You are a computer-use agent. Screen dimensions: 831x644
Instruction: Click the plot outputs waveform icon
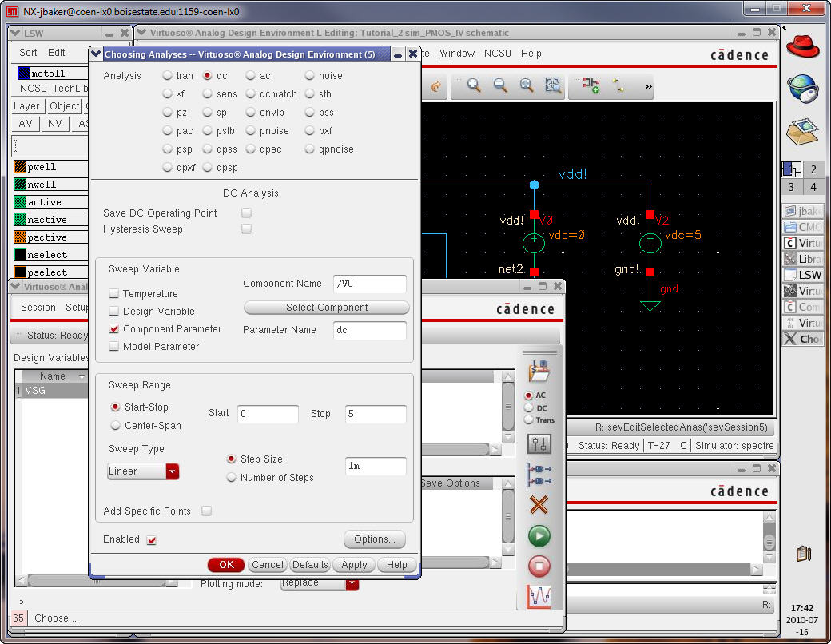point(539,596)
